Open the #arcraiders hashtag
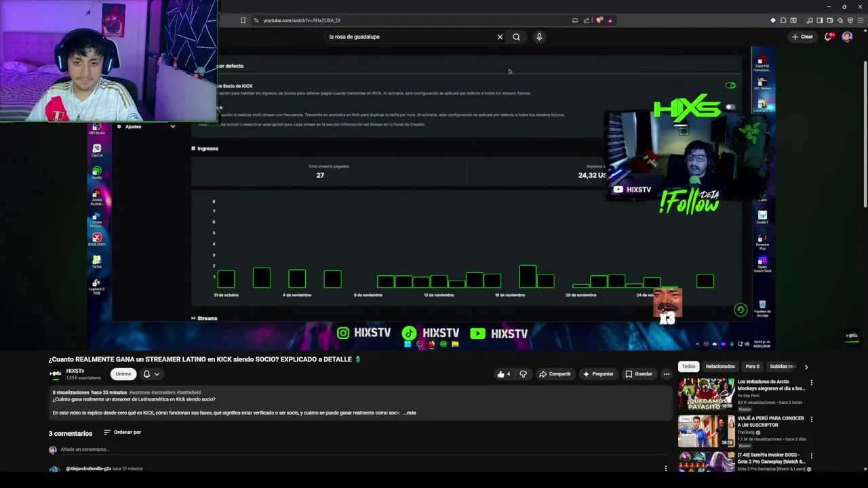 point(163,392)
